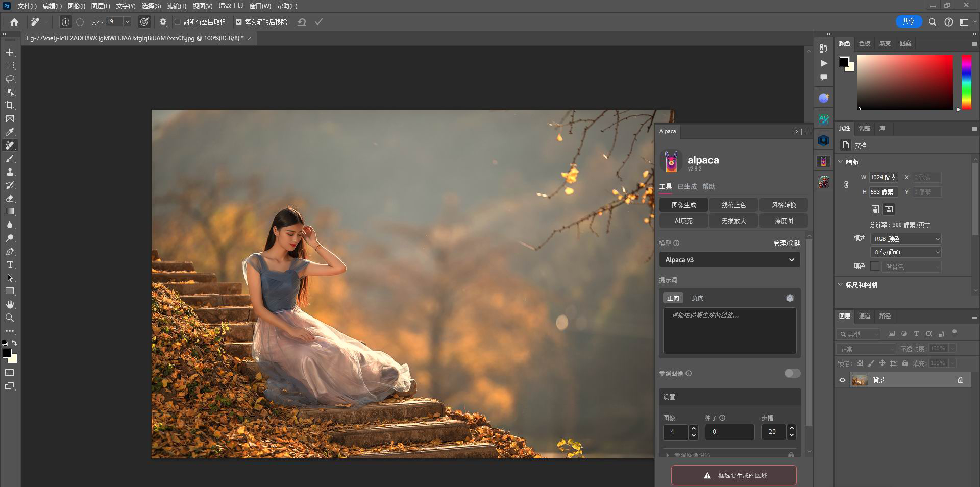980x487 pixels.
Task: Toggle the 参照图像 switch
Action: pos(792,373)
